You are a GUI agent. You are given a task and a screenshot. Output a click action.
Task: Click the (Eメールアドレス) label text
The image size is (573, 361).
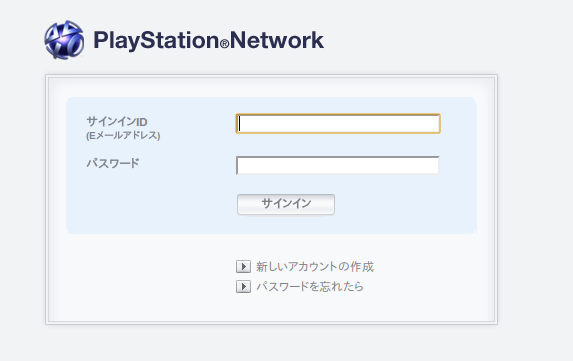[x=123, y=136]
